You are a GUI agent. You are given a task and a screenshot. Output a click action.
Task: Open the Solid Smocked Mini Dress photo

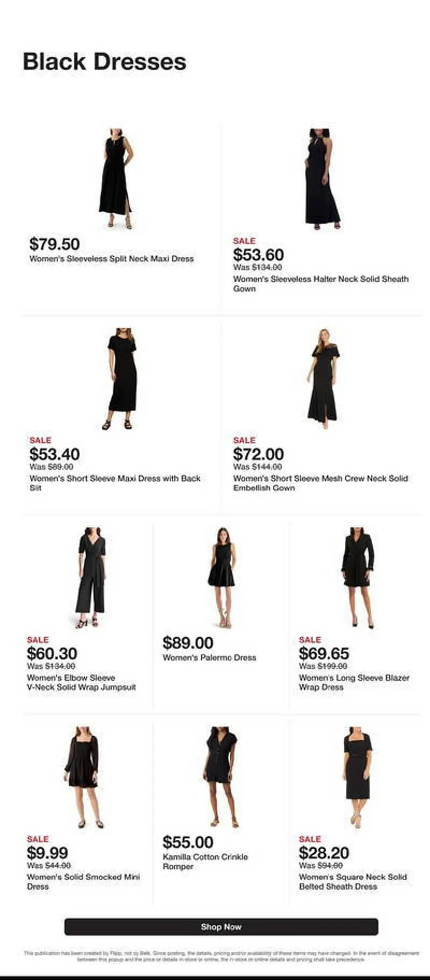pos(83,777)
